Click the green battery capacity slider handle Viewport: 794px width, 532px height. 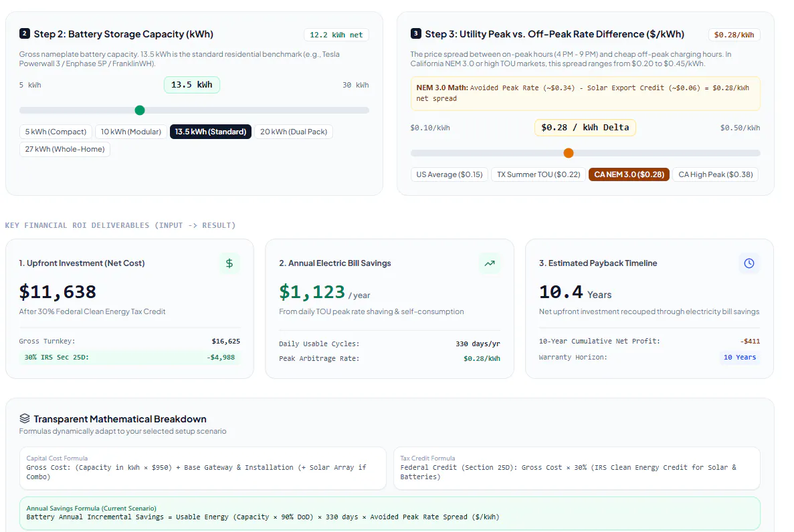[x=140, y=110]
